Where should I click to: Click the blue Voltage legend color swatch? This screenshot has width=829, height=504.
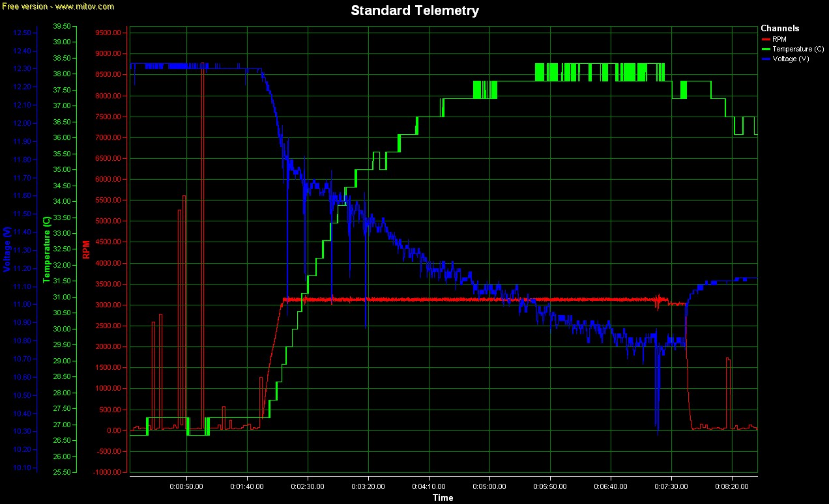click(x=765, y=59)
